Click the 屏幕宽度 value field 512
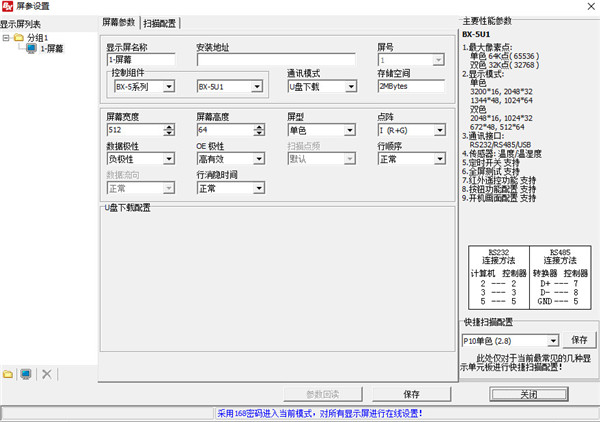This screenshot has height=422, width=600. coord(135,130)
